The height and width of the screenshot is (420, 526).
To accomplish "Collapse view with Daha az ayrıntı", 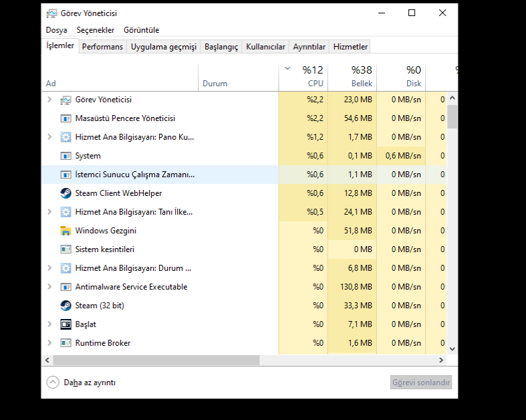I will (81, 383).
